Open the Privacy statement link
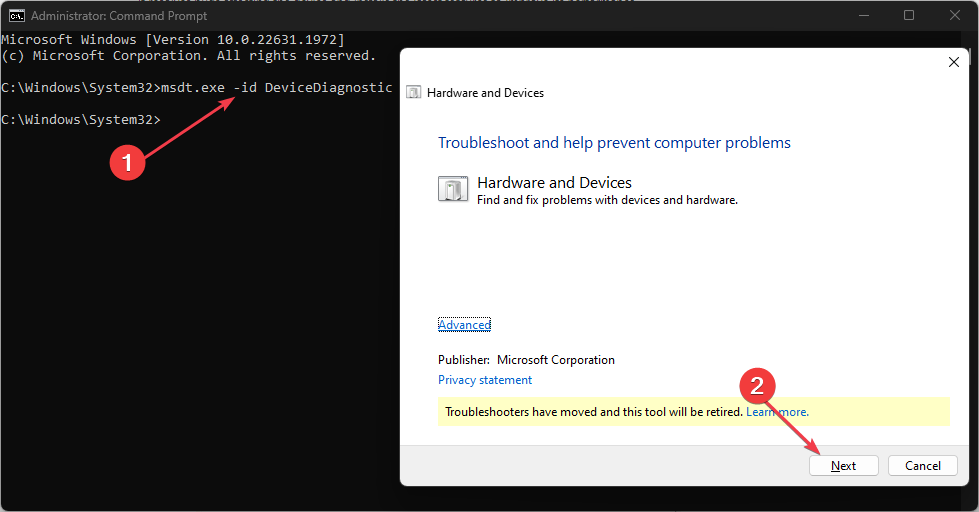The image size is (979, 512). 485,380
